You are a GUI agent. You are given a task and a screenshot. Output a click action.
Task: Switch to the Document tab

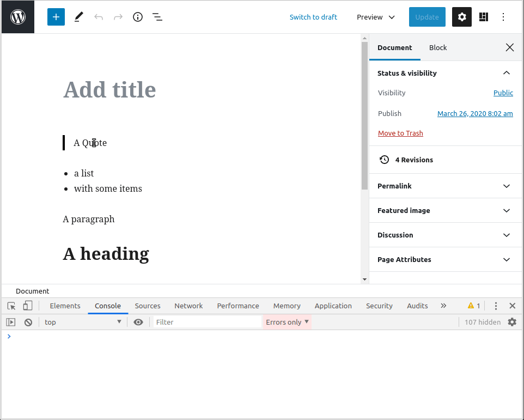tap(395, 47)
